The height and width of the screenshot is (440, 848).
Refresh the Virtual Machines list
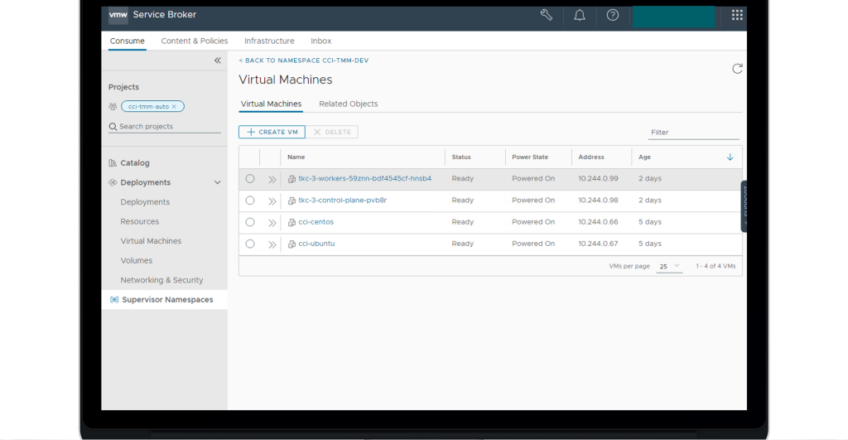(737, 69)
